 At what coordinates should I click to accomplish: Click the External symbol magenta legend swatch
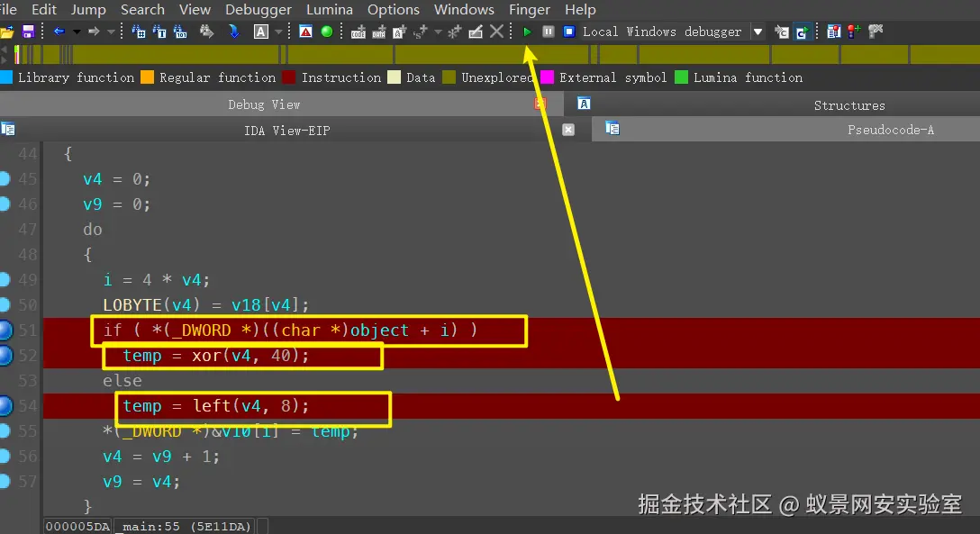[547, 77]
